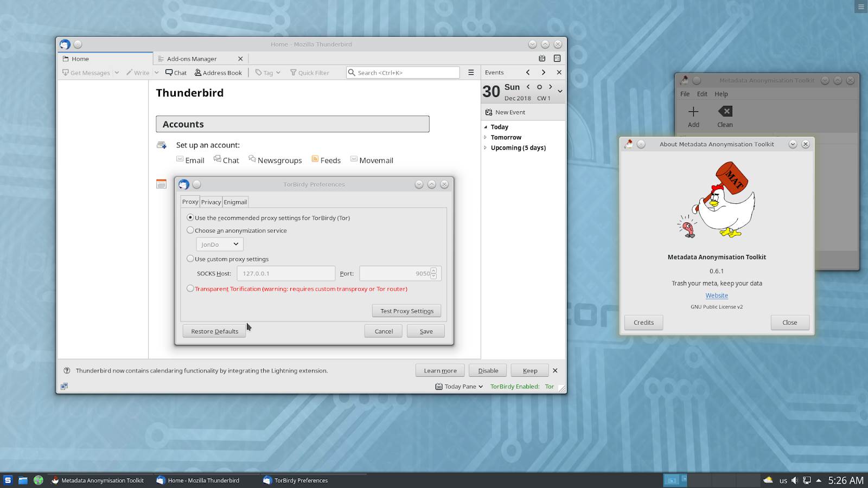The height and width of the screenshot is (488, 868).
Task: Click inside the Search field in Thunderbird
Action: pyautogui.click(x=403, y=72)
